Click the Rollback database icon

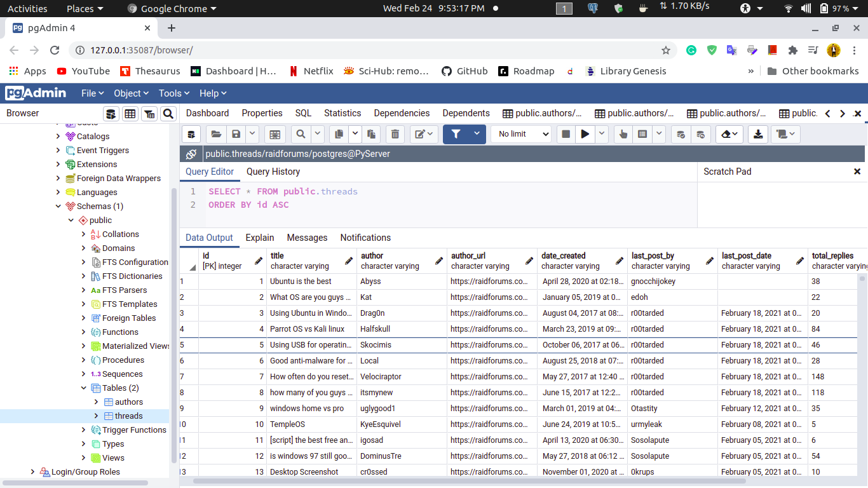point(701,134)
